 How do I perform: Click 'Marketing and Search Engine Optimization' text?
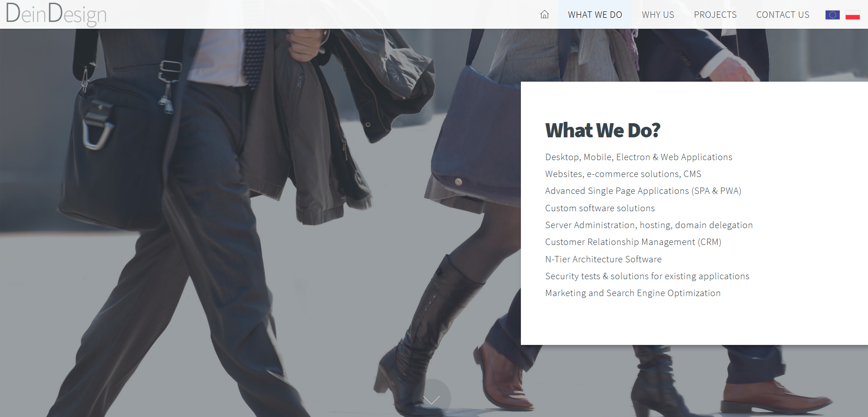[x=633, y=293]
